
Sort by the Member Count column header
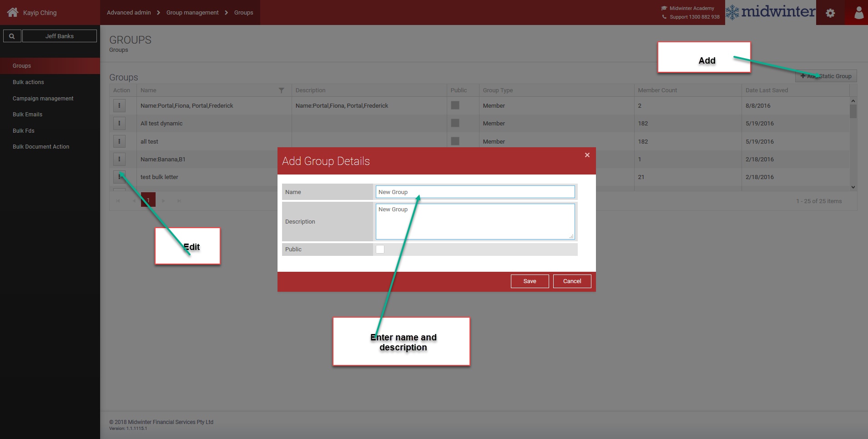657,90
